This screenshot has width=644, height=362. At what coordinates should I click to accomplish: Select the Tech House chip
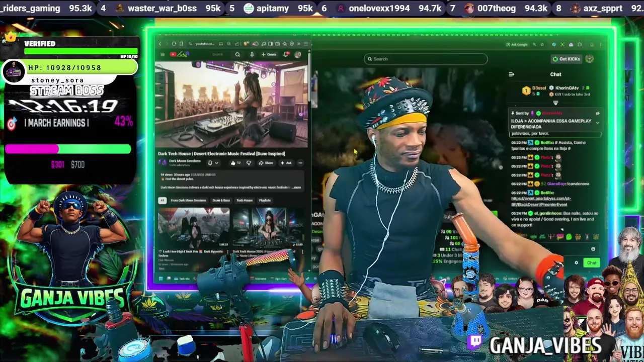pos(245,200)
